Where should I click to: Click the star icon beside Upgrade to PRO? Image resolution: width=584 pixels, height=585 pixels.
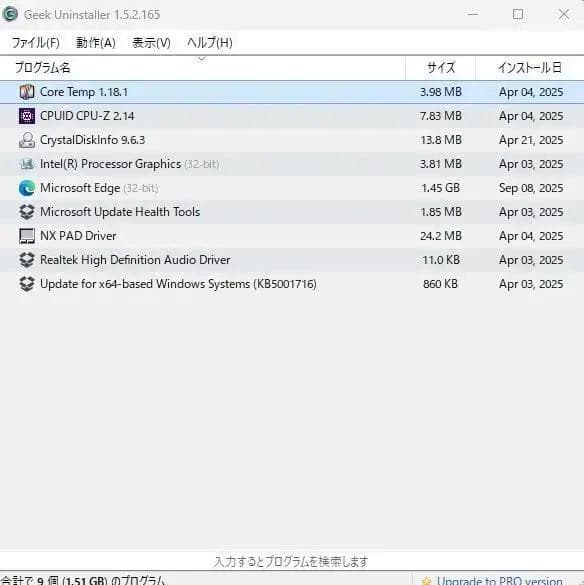pyautogui.click(x=427, y=581)
